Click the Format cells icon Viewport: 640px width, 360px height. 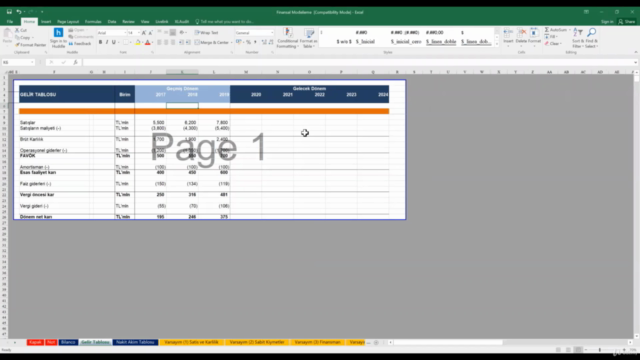tap(534, 33)
